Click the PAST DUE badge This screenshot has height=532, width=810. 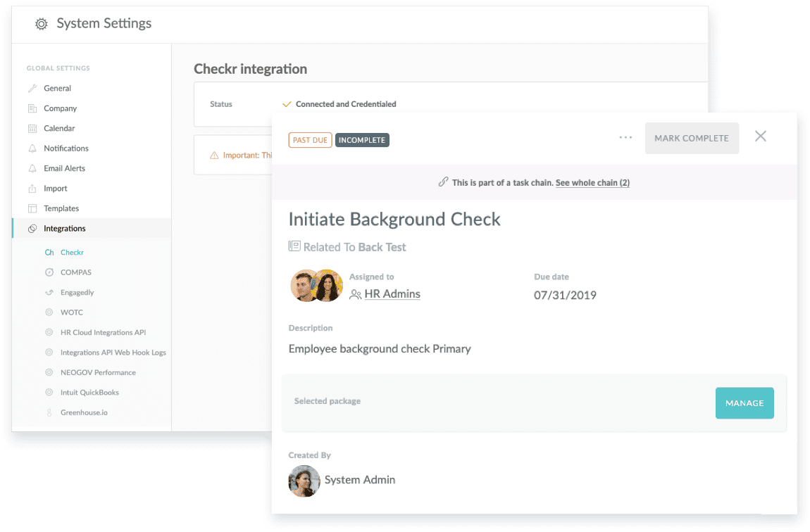[310, 140]
